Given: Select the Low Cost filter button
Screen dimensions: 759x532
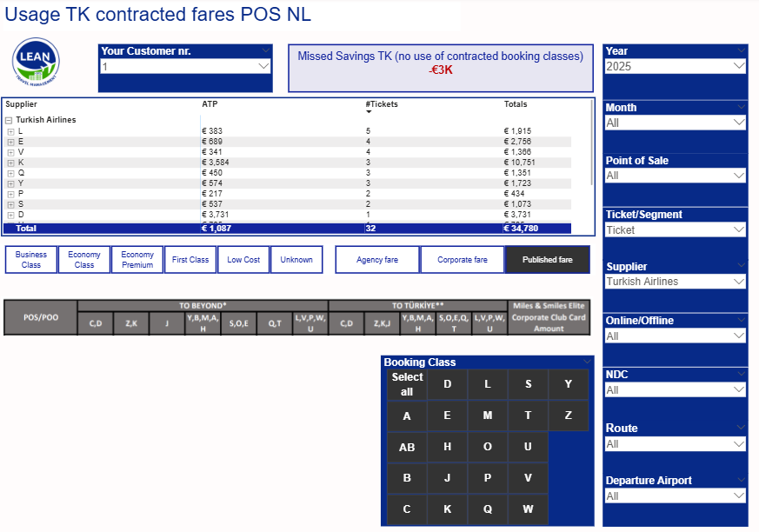Looking at the screenshot, I should click(243, 259).
